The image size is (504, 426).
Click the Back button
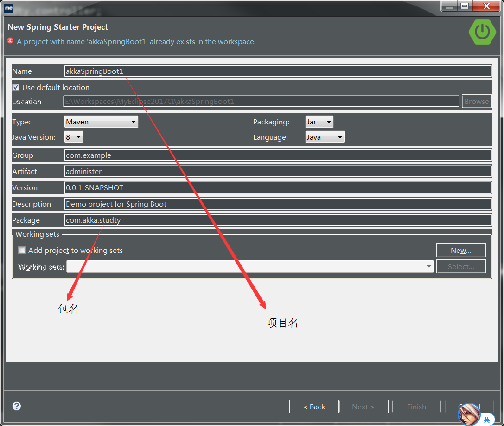pos(314,407)
